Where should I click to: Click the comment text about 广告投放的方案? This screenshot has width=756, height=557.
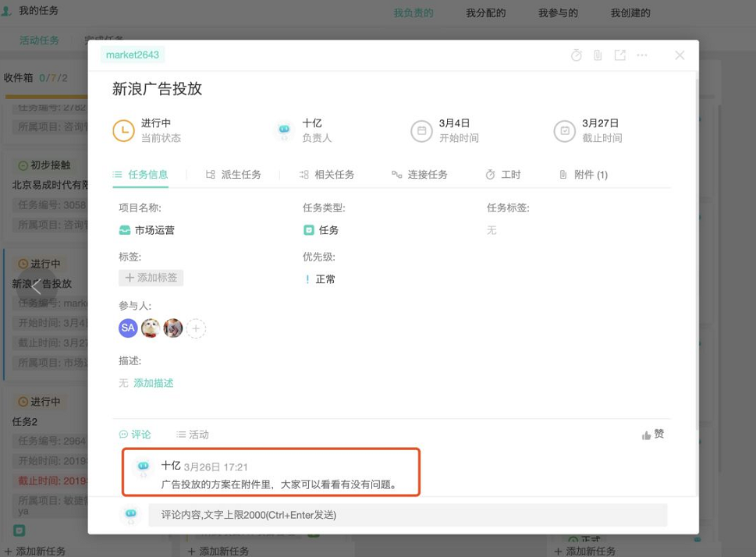coord(279,484)
